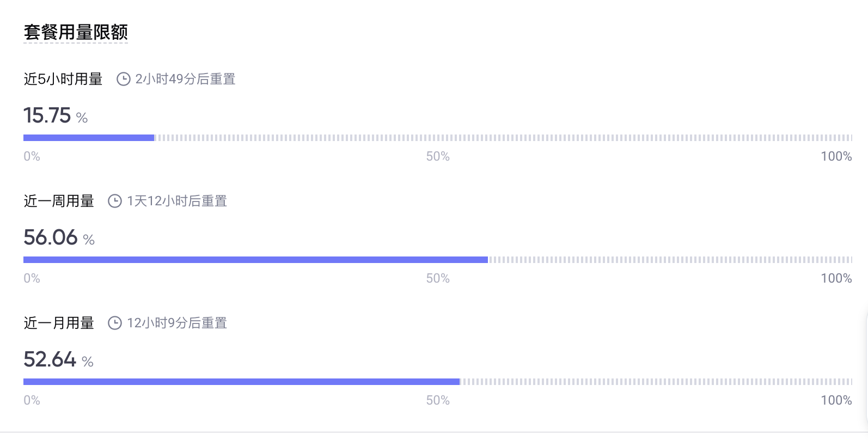Screen dimensions: 868x440
Task: Click the 近5小时用量 label
Action: (x=63, y=79)
